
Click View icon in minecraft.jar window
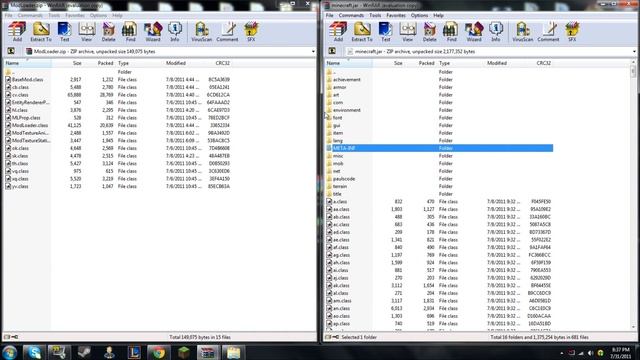pos(407,32)
